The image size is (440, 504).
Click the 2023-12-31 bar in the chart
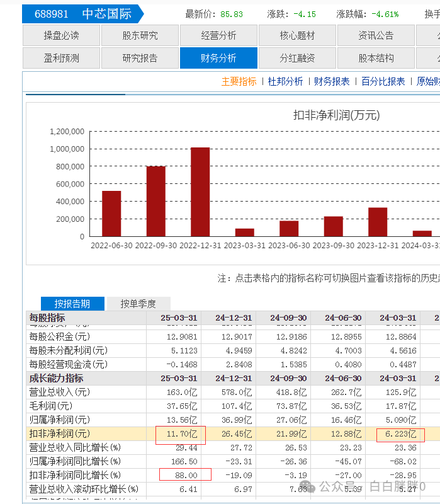pos(378,222)
